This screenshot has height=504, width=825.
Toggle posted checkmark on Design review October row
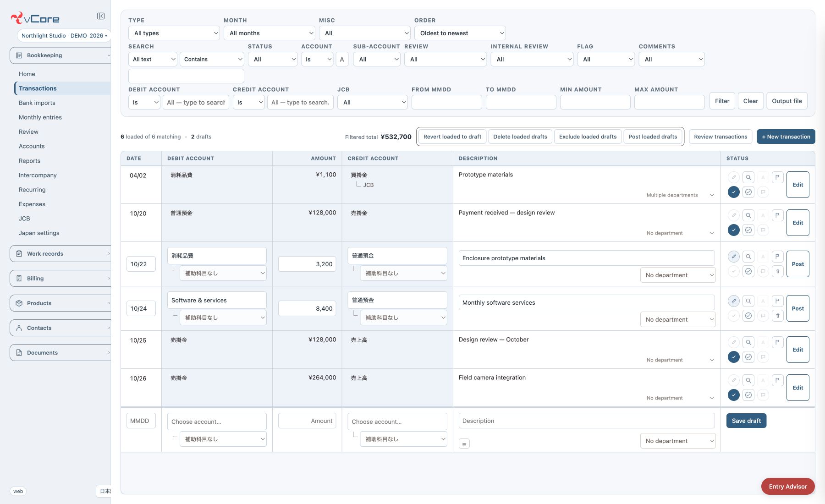[x=733, y=357]
